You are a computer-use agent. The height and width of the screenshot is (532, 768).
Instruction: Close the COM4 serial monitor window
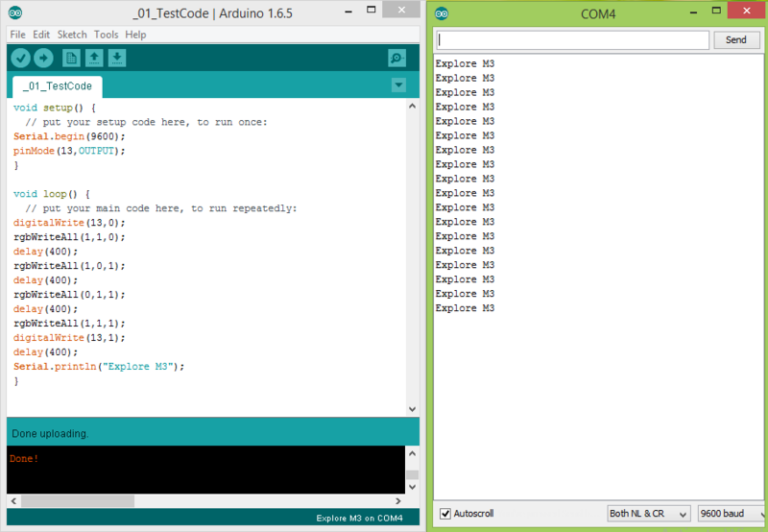coord(747,11)
